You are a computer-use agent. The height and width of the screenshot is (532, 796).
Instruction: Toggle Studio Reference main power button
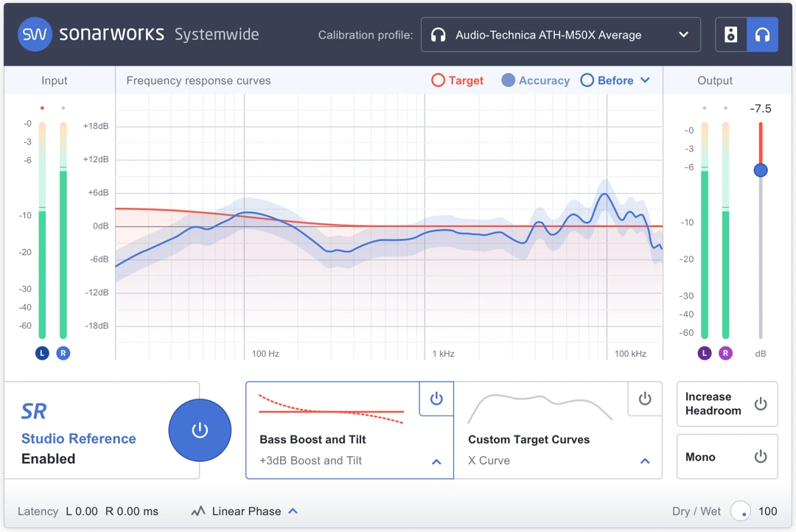[x=200, y=430]
